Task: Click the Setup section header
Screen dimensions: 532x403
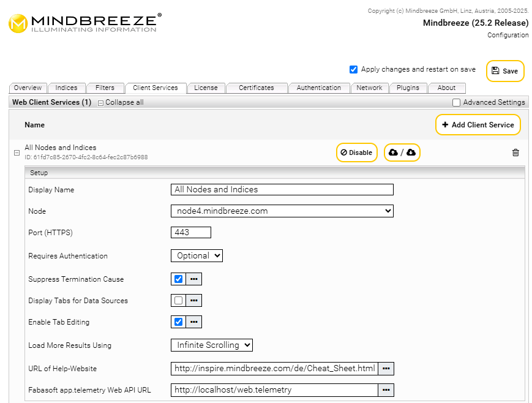Action: point(274,173)
